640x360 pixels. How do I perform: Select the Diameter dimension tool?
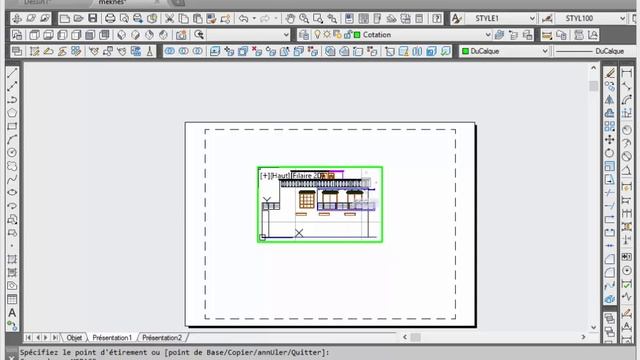point(627,156)
